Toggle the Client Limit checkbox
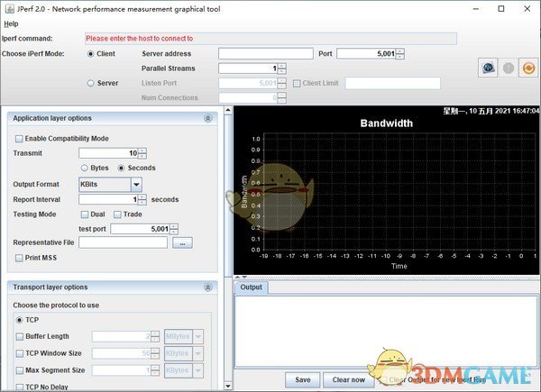The image size is (541, 392). (x=297, y=84)
